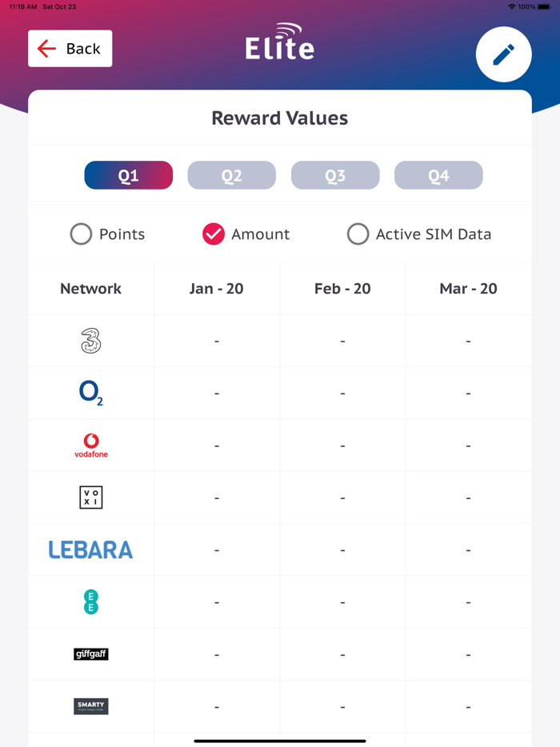This screenshot has width=560, height=747.
Task: Click the SMARTY network logo
Action: [90, 706]
